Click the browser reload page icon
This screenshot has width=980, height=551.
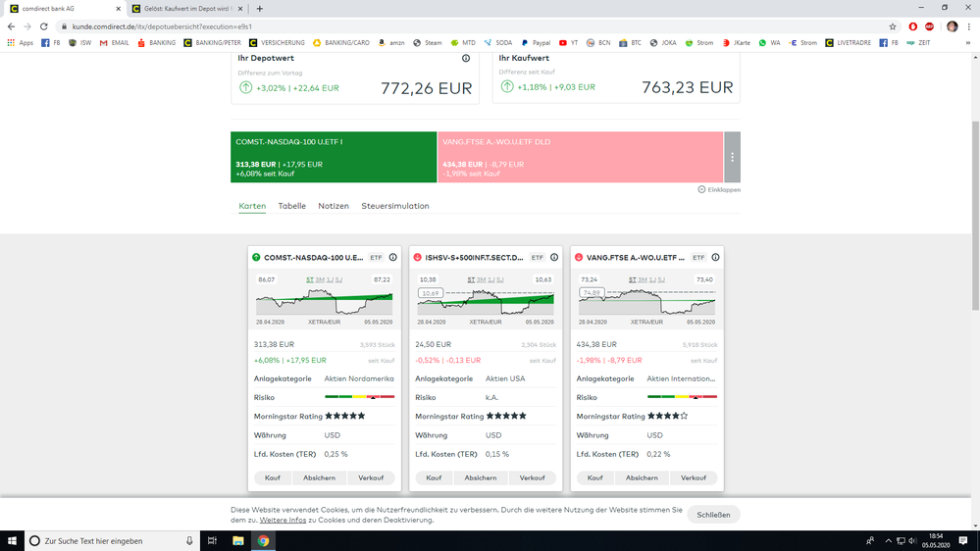click(x=44, y=26)
